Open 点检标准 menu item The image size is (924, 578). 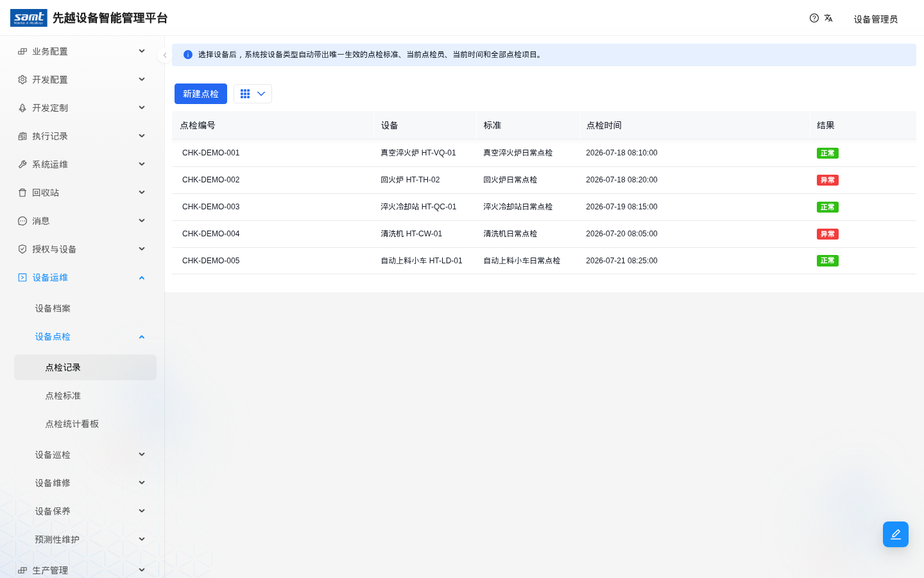tap(85, 396)
